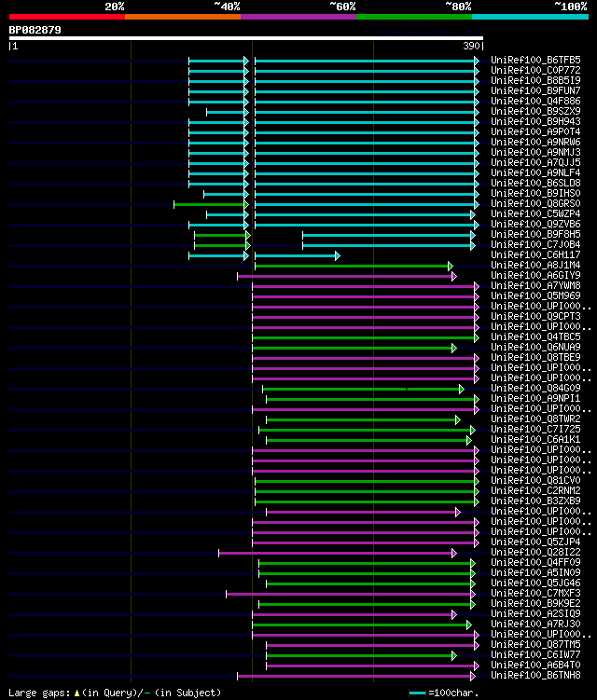Select the UniRef100_Q4TBC5 hit

pyautogui.click(x=535, y=337)
